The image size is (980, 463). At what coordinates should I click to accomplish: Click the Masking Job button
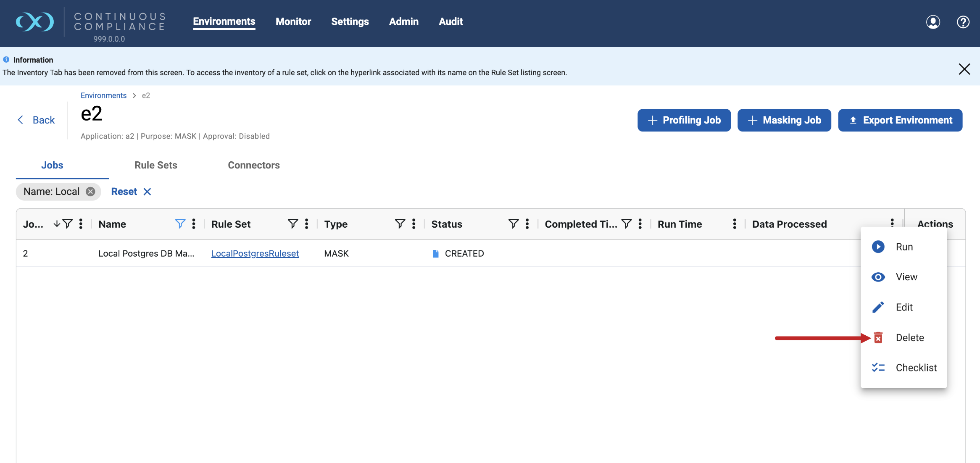pyautogui.click(x=784, y=120)
